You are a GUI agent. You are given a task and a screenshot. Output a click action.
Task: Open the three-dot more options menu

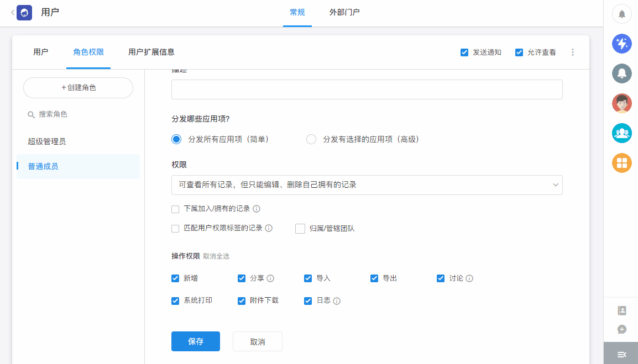[572, 52]
